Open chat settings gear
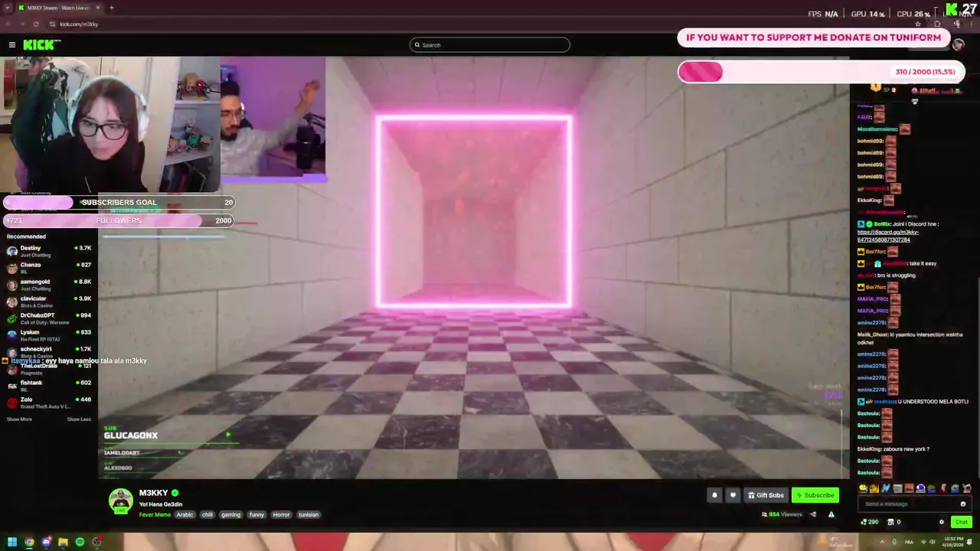Screen dimensions: 980x551 coord(942,522)
